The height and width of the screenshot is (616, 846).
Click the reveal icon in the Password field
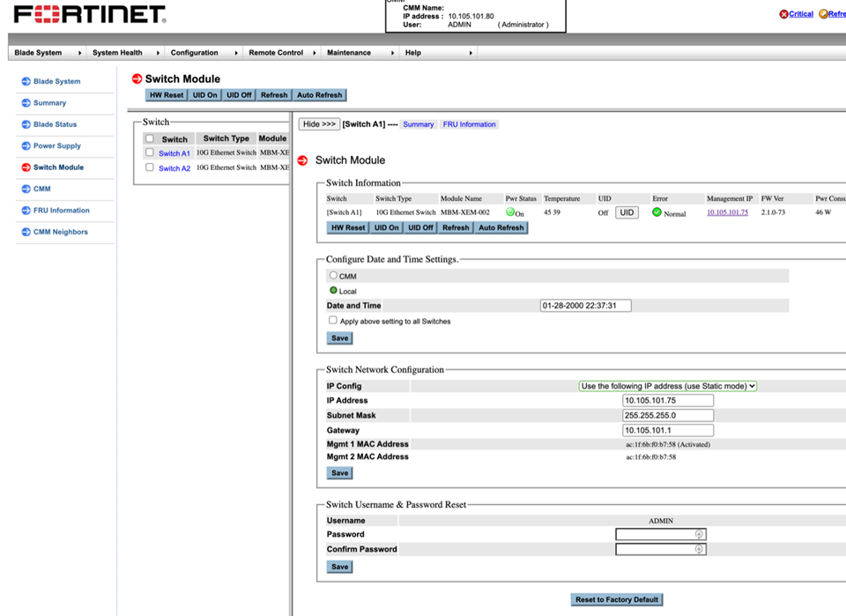(701, 534)
